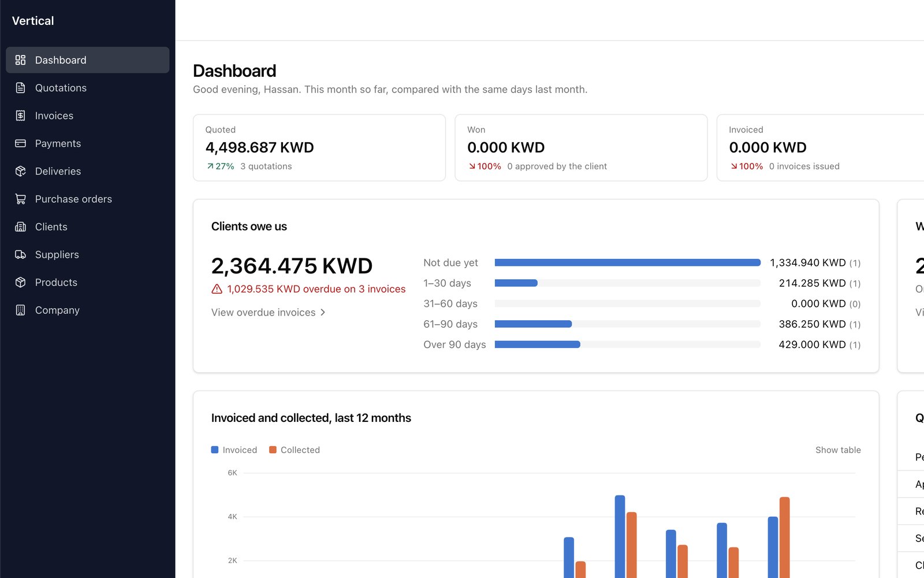Click the red overdue warning triangle icon

217,289
